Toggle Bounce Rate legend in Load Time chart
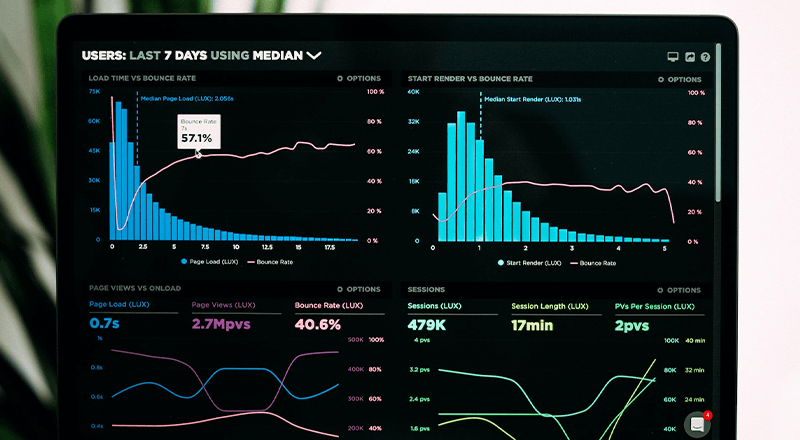Viewport: 800px width, 440px height. point(270,262)
